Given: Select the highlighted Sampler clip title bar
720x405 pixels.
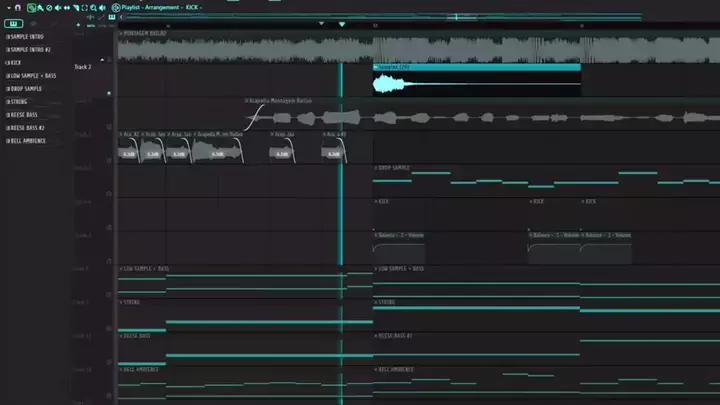Looking at the screenshot, I should point(477,67).
